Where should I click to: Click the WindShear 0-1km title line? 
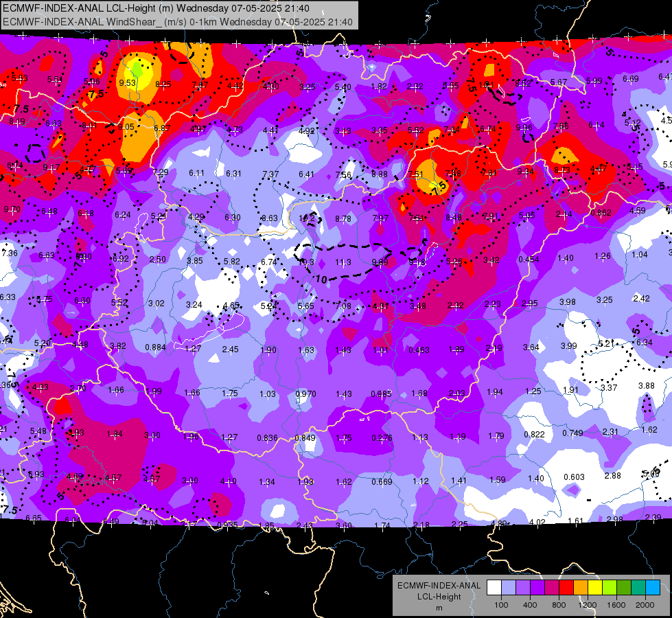tap(178, 22)
